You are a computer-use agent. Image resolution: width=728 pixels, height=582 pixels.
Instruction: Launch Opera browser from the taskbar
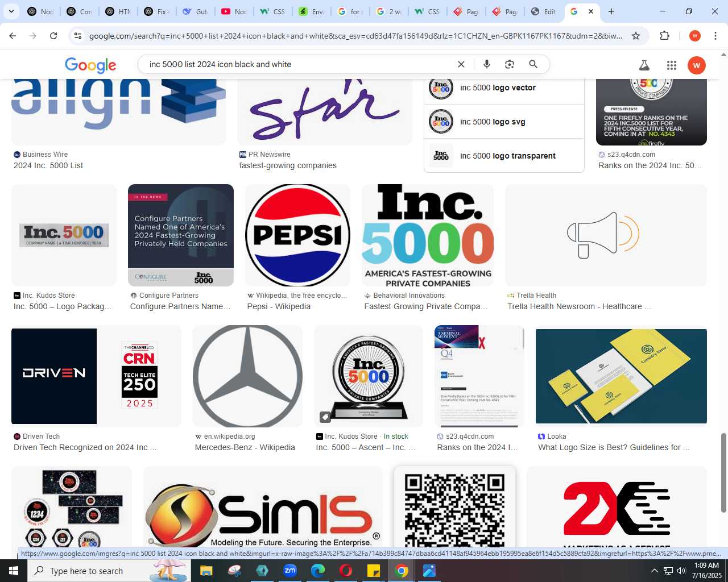(346, 571)
